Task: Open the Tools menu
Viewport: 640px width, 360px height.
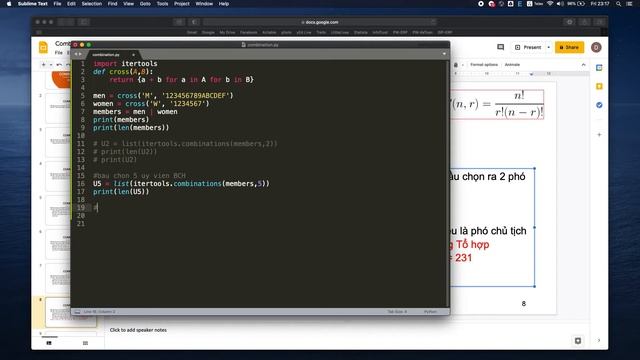Action: (162, 4)
